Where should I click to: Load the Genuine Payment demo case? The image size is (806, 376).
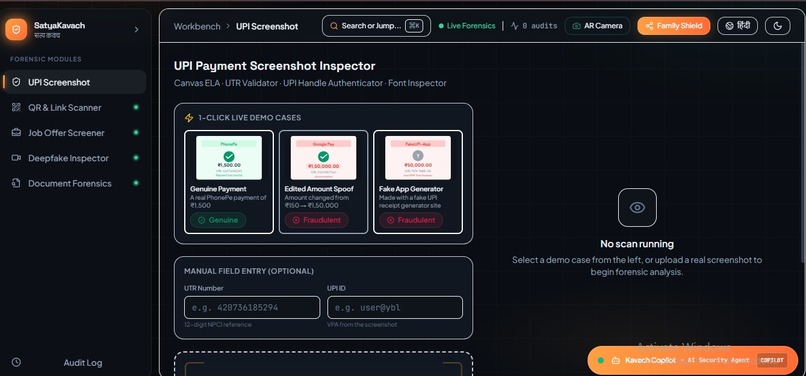pos(229,182)
